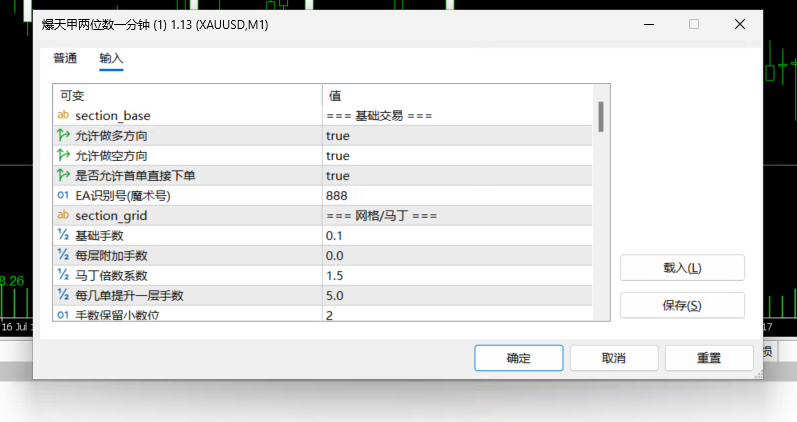Select the 每层附加手数 row label
Image resolution: width=797 pixels, height=422 pixels.
point(111,255)
